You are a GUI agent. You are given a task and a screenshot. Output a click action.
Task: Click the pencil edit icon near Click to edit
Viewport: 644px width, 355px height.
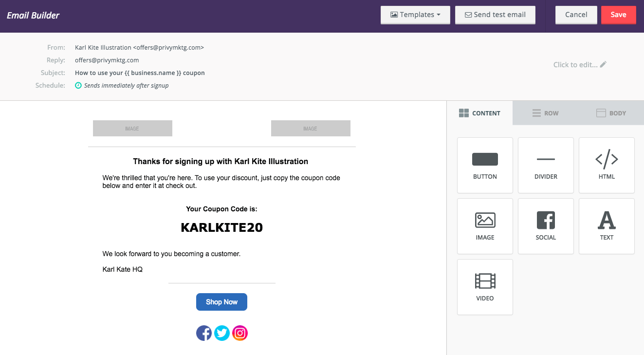tap(603, 64)
